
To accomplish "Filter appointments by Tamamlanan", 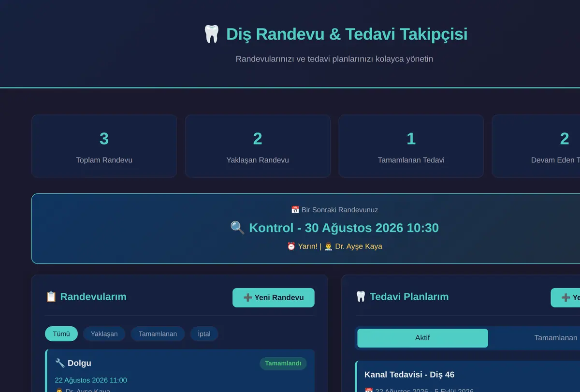I will pyautogui.click(x=158, y=334).
